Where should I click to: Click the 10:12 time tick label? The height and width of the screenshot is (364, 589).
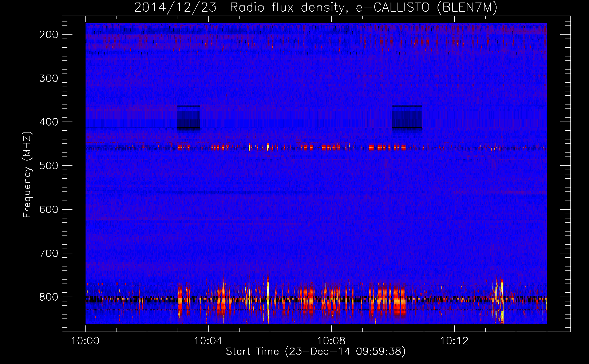454,341
